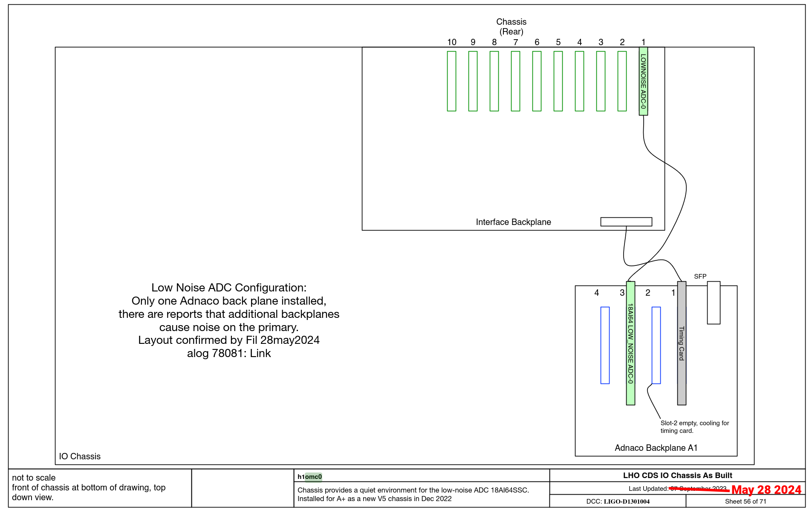
Task: Click empty green rear chassis slot 2
Action: [x=622, y=81]
